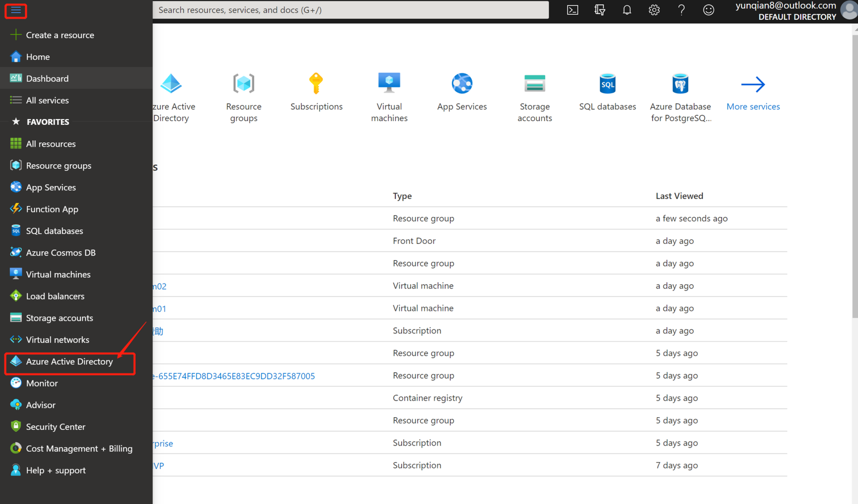This screenshot has width=858, height=504.
Task: Click the Container registry type cell
Action: tap(427, 398)
